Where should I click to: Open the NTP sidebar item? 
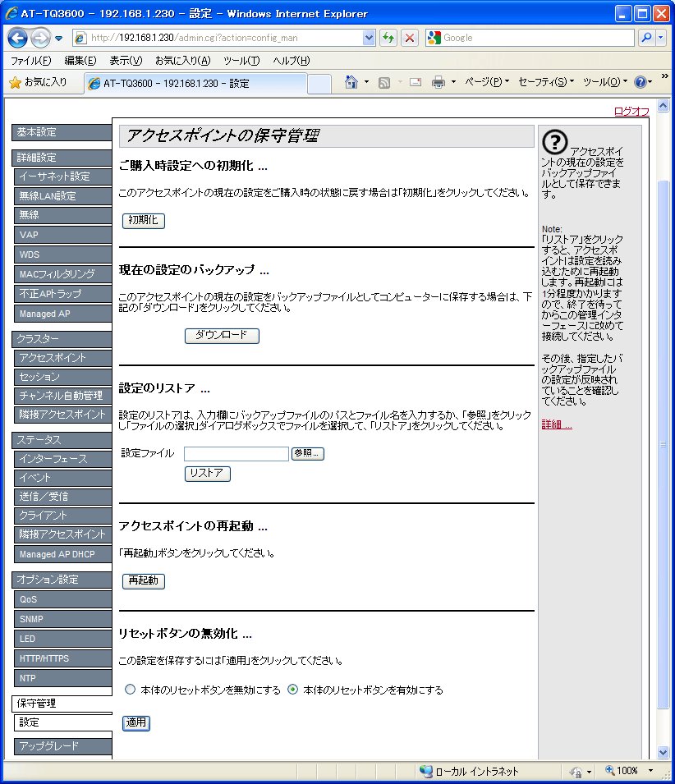point(62,678)
